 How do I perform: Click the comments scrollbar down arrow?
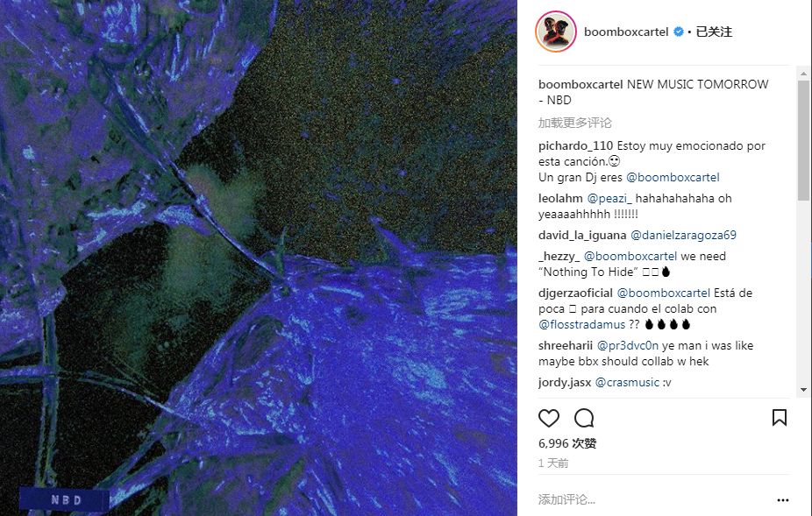803,390
